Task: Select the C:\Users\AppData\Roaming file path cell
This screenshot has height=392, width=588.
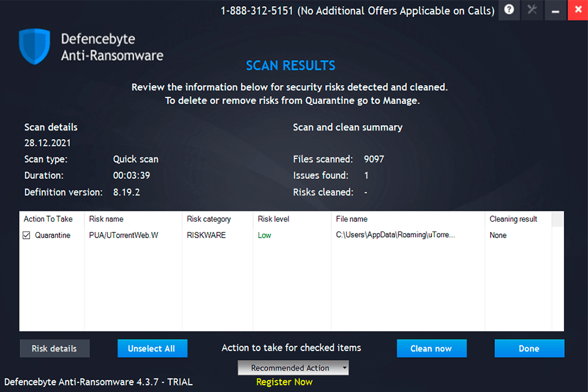Action: pyautogui.click(x=396, y=235)
